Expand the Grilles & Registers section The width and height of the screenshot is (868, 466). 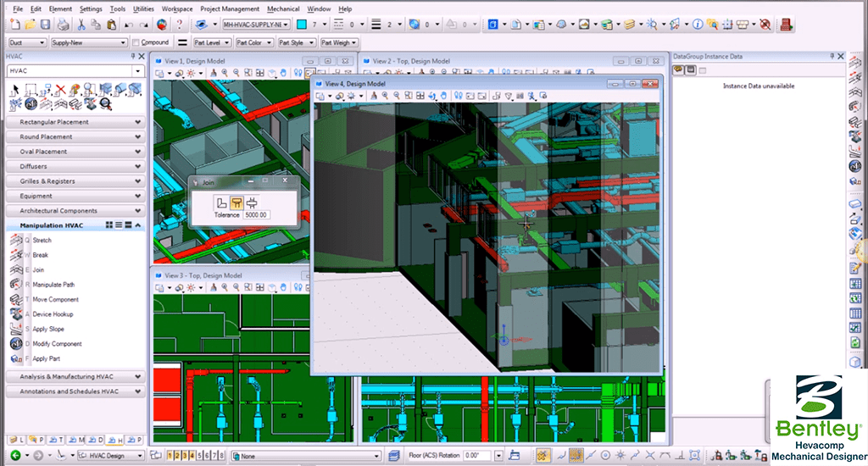tap(75, 181)
